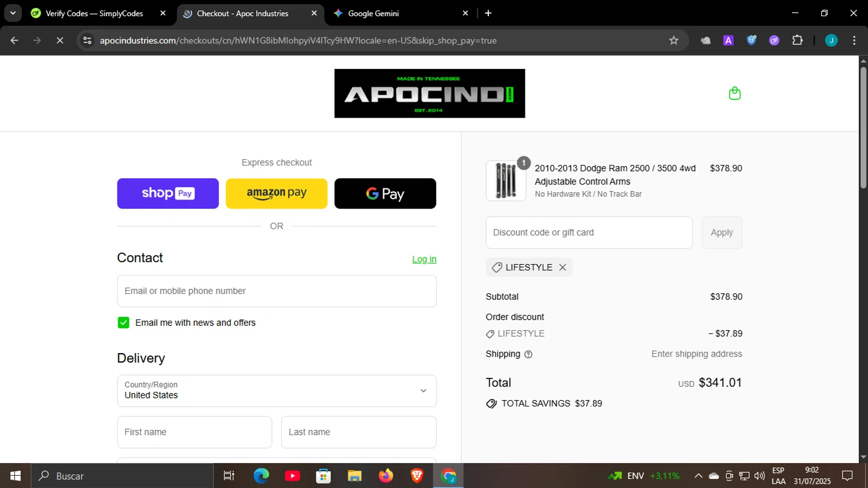The height and width of the screenshot is (488, 868).
Task: Click the control arms product thumbnail
Action: 506,181
